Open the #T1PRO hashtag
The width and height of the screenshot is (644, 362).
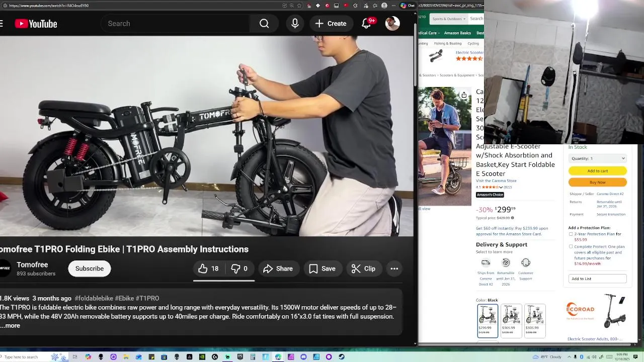tap(147, 298)
